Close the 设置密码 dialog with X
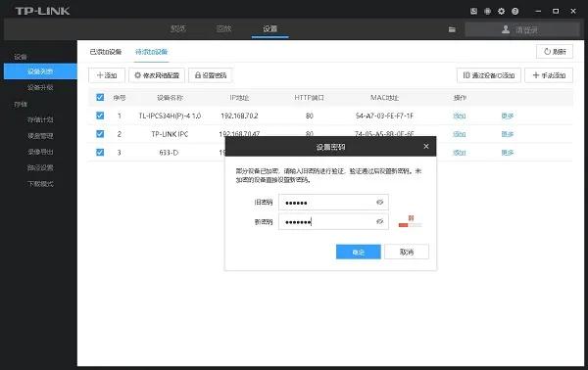Viewport: 588px width, 370px height. (x=426, y=147)
